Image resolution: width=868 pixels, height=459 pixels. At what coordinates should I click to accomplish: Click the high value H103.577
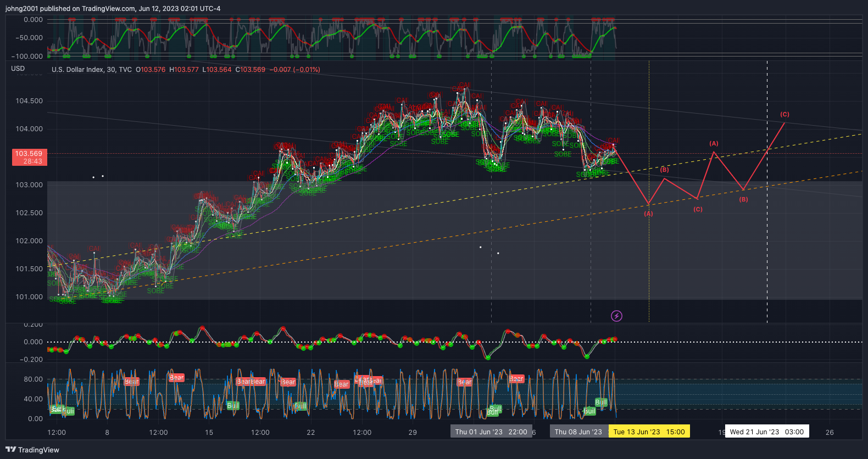(x=184, y=70)
